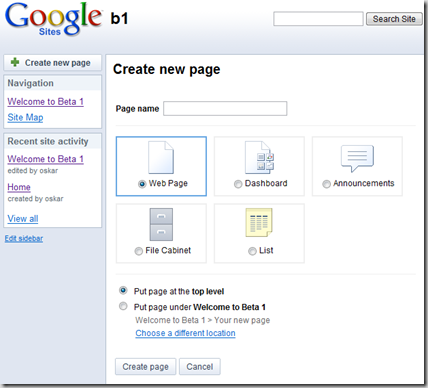This screenshot has height=388, width=428.
Task: Click the Announcements speech bubble icon
Action: coord(357,158)
